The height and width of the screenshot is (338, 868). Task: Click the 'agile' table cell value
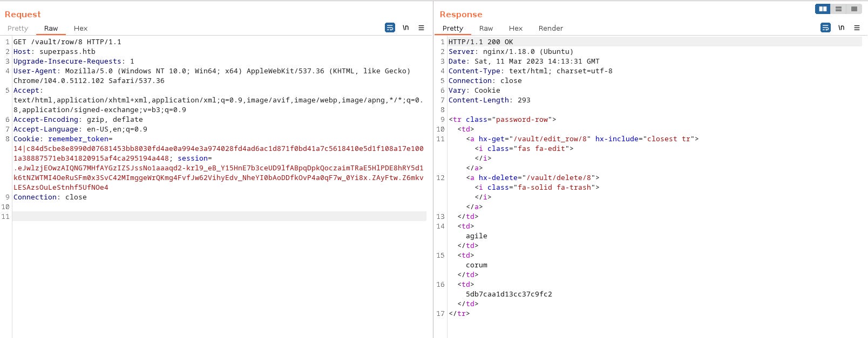pos(477,236)
